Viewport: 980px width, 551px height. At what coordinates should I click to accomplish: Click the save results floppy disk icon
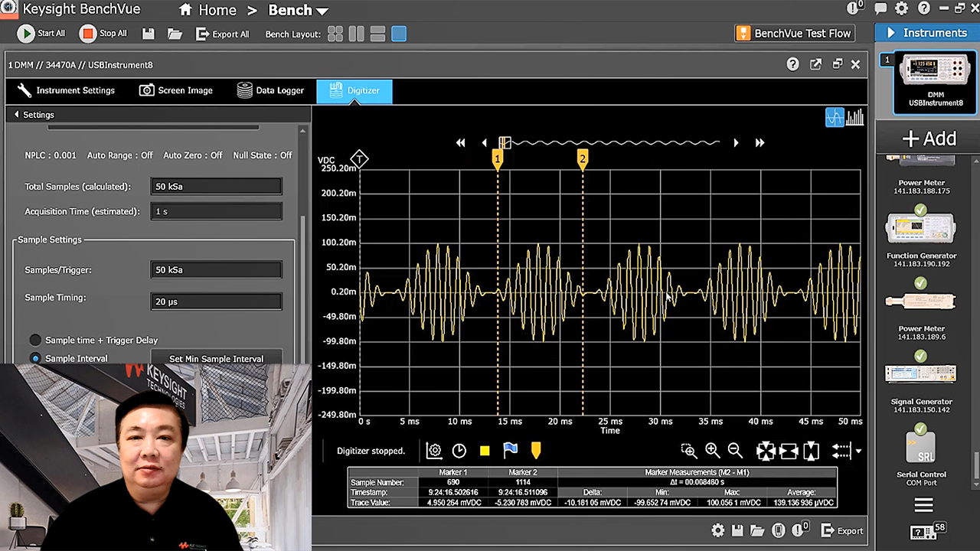[x=737, y=530]
